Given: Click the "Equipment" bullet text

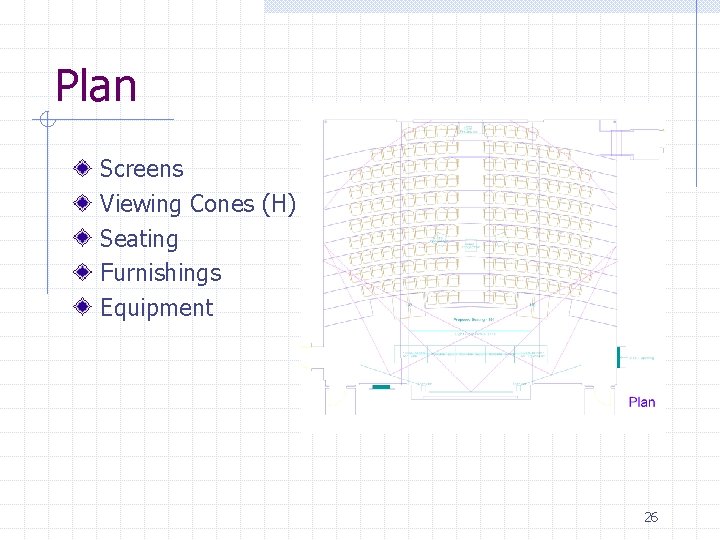Looking at the screenshot, I should click(157, 308).
